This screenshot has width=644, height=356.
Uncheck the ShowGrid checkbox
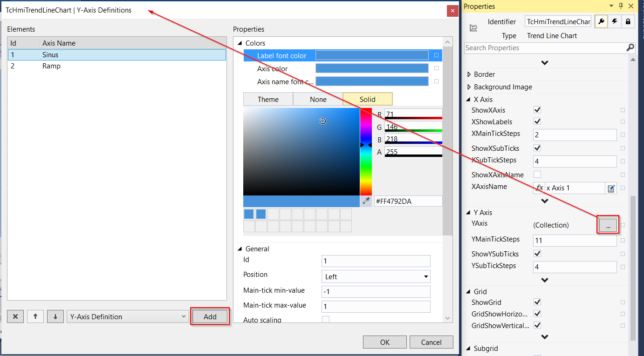click(537, 302)
